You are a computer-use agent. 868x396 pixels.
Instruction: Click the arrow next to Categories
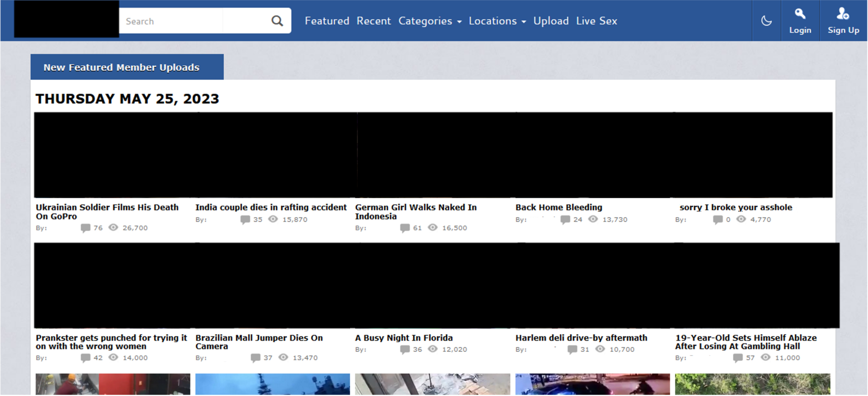pos(459,22)
